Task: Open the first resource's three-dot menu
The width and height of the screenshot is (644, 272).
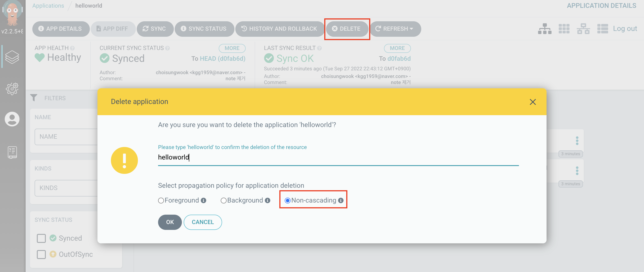Action: (577, 141)
